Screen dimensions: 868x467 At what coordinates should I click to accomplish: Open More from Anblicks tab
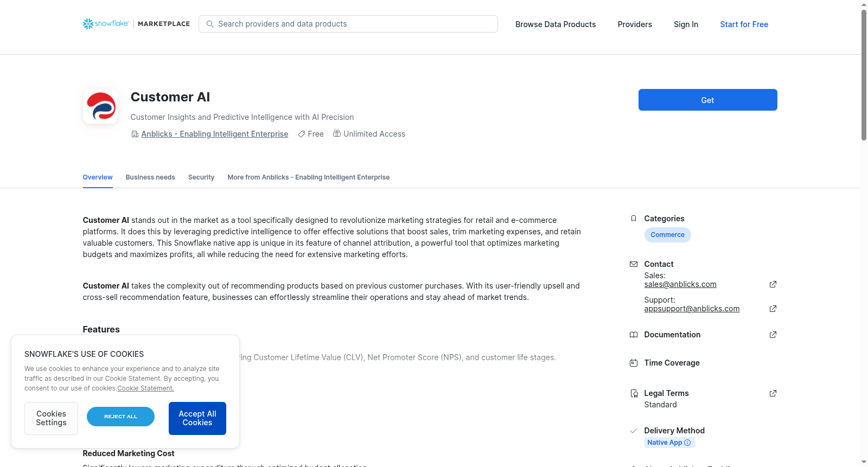309,177
